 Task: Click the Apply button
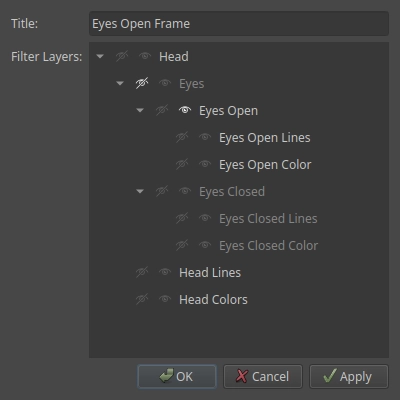click(349, 376)
